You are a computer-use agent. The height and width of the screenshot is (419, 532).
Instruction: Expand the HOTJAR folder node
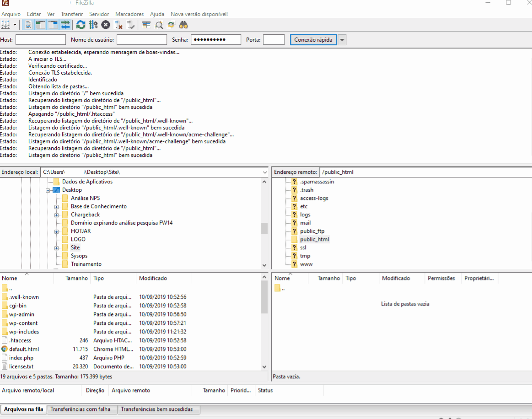pos(57,232)
